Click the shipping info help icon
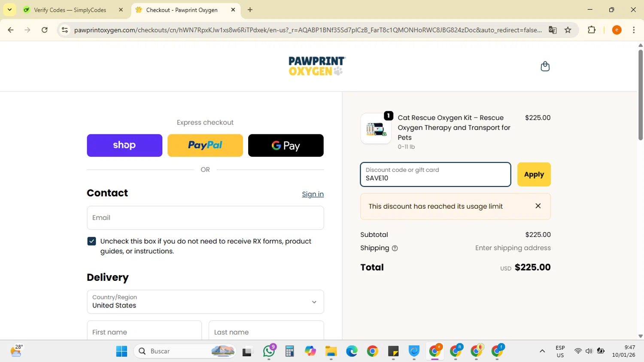This screenshot has width=644, height=362. 395,248
